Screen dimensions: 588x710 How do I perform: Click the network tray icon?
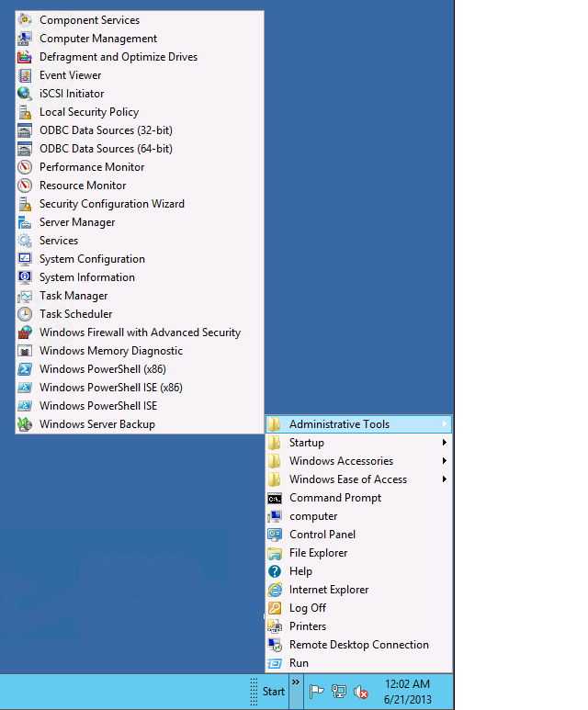[x=338, y=692]
